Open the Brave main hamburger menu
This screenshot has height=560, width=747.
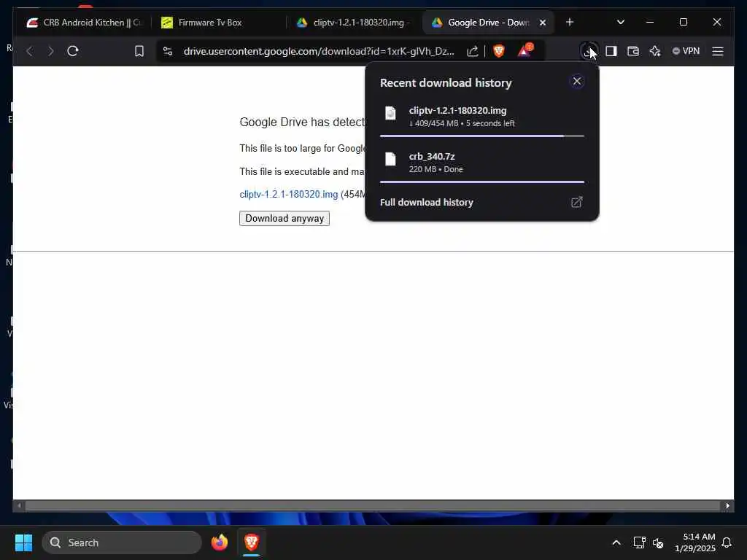point(718,51)
